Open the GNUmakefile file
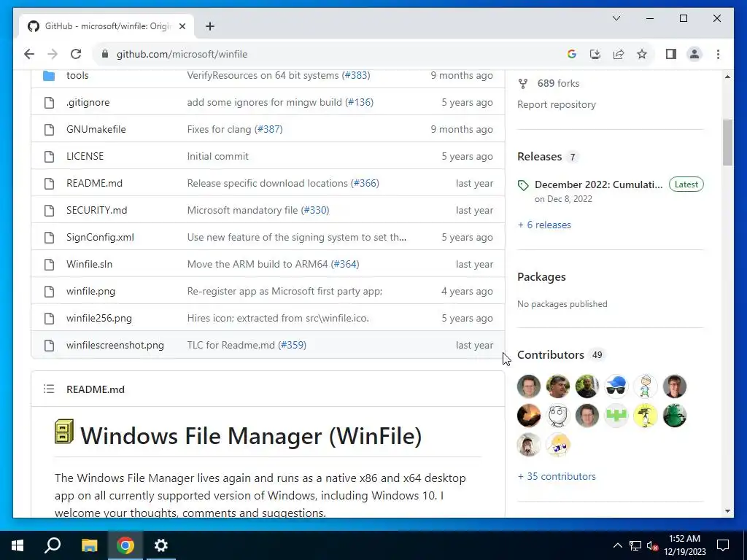This screenshot has width=747, height=560. click(96, 129)
